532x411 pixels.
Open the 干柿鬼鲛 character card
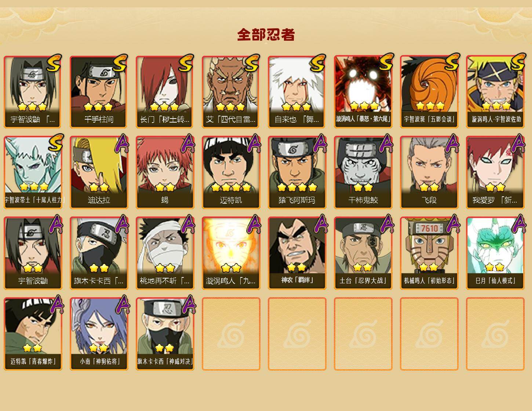click(x=363, y=172)
